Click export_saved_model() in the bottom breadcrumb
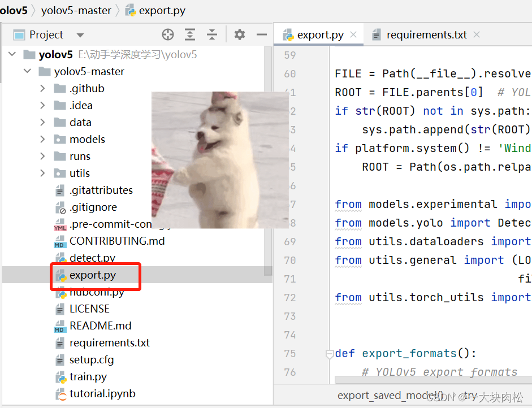 [x=391, y=396]
